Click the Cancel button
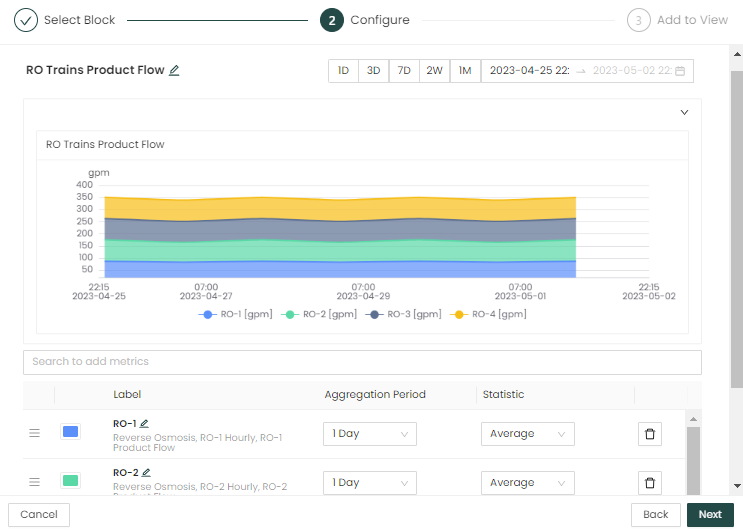Viewport: 743px width, 530px height. pos(39,515)
